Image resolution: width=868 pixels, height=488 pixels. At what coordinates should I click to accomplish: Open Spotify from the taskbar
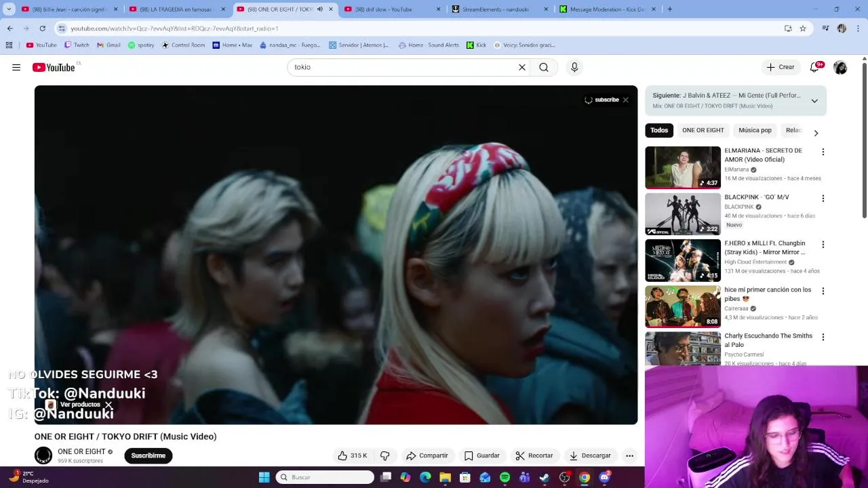coord(505,477)
